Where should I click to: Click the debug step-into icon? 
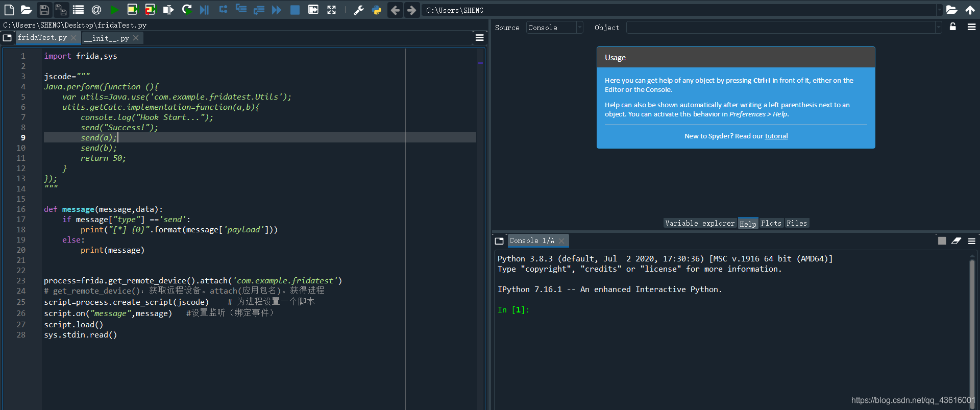(241, 10)
